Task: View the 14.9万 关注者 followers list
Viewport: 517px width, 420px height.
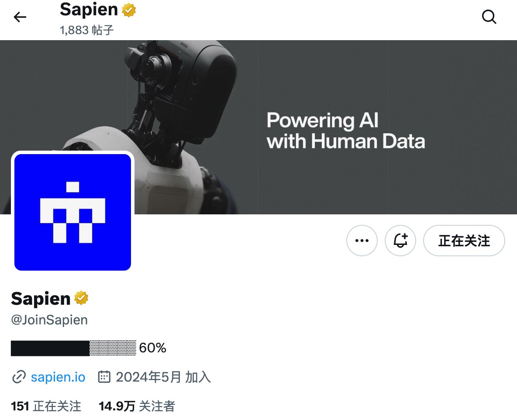Action: 137,406
